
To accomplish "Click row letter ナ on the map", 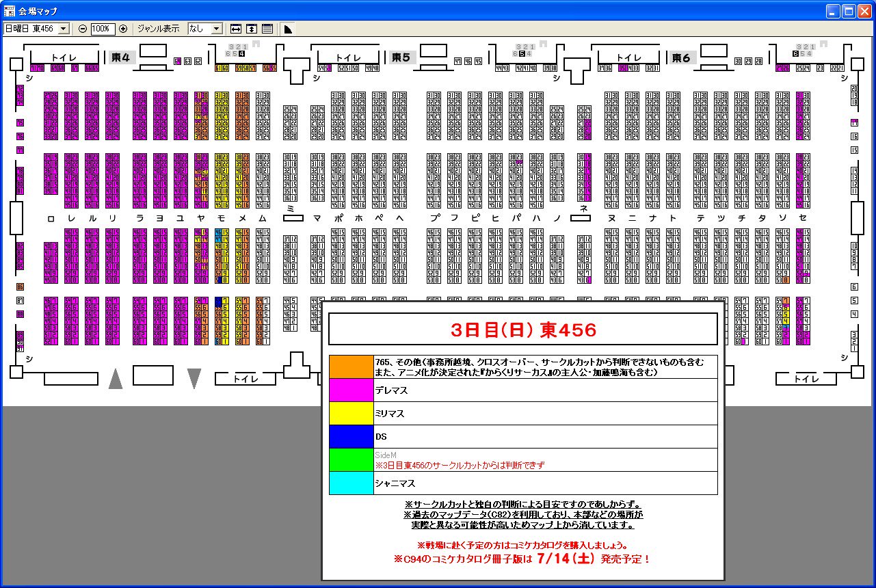I will [653, 218].
